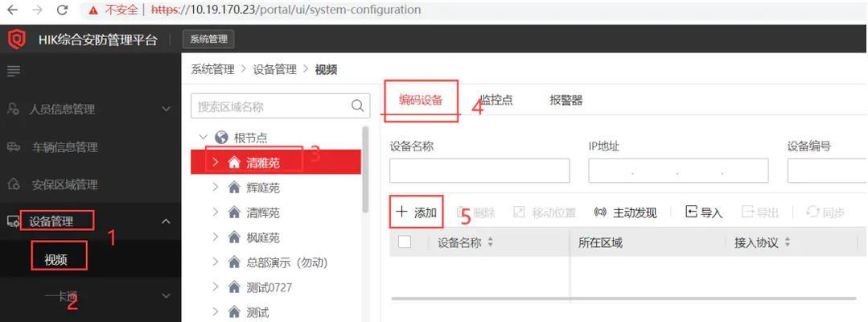
Task: Open 设备管理 in the sidebar
Action: tap(51, 221)
